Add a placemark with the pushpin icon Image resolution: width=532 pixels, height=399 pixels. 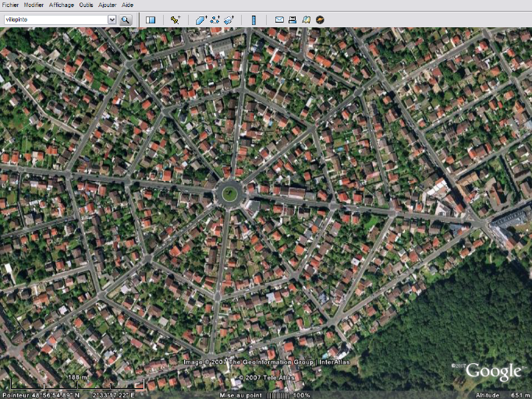point(175,20)
